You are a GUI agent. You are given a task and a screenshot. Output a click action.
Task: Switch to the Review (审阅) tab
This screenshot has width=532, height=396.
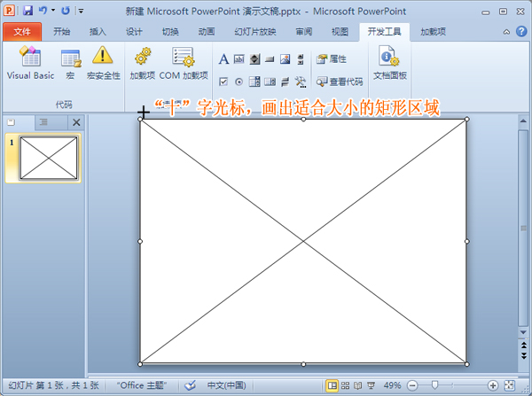(303, 32)
